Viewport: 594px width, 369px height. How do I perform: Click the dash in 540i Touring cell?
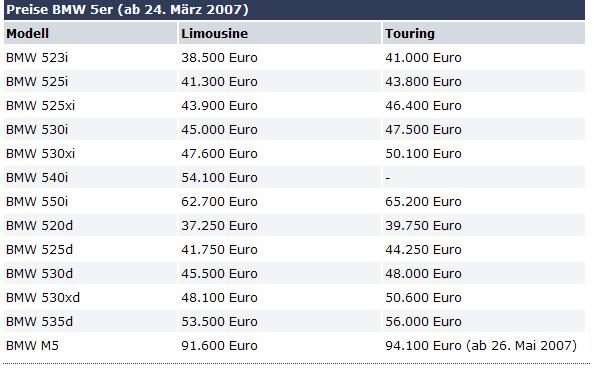point(388,178)
